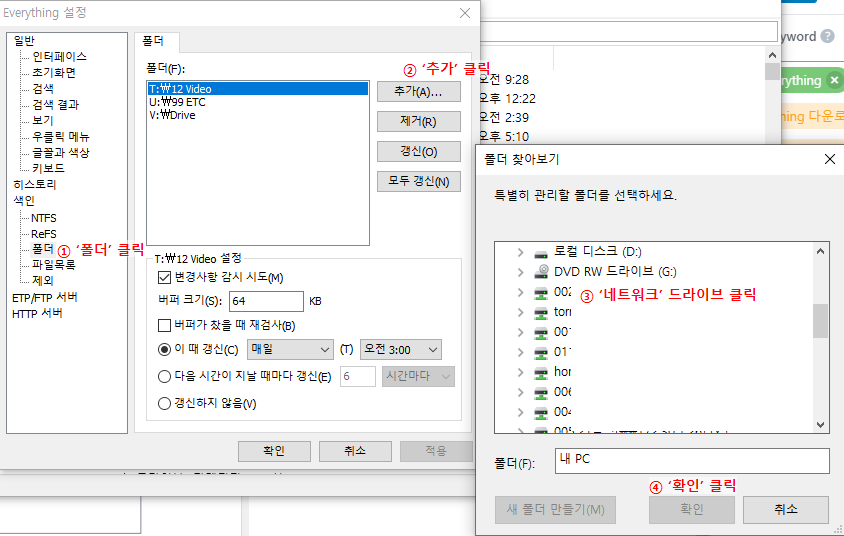Select '키보드' in settings tree
844x536 pixels.
tap(48, 168)
